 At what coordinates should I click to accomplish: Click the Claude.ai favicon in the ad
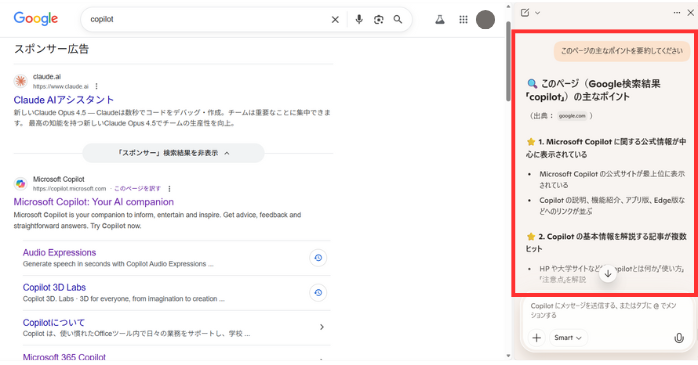click(x=20, y=81)
